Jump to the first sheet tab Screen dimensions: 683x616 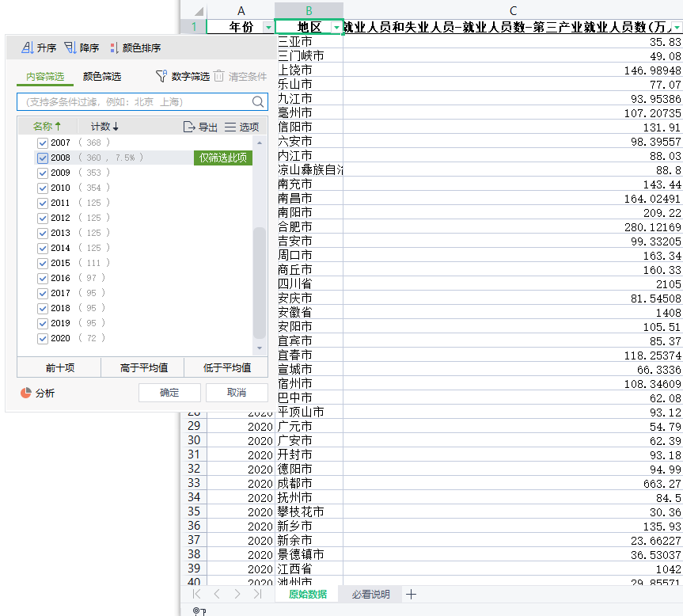196,594
